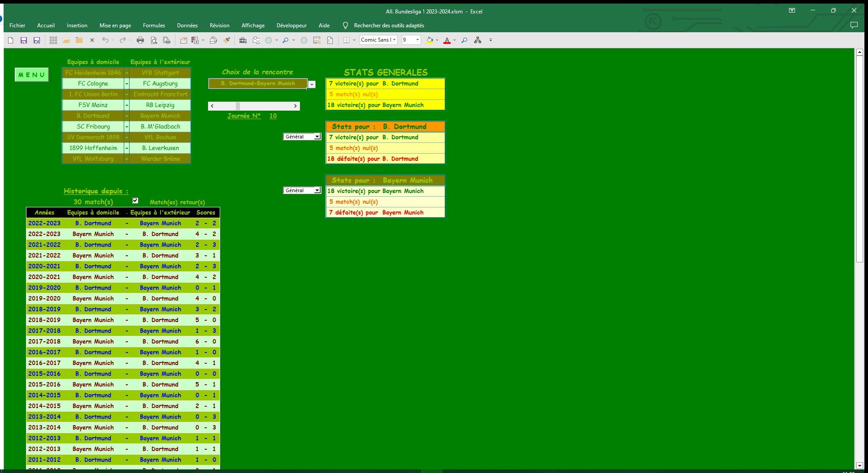Click the open folder icon

(x=66, y=40)
